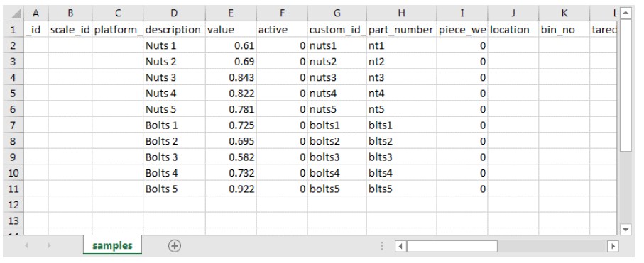Select the cell Nuts 5

pyautogui.click(x=174, y=109)
